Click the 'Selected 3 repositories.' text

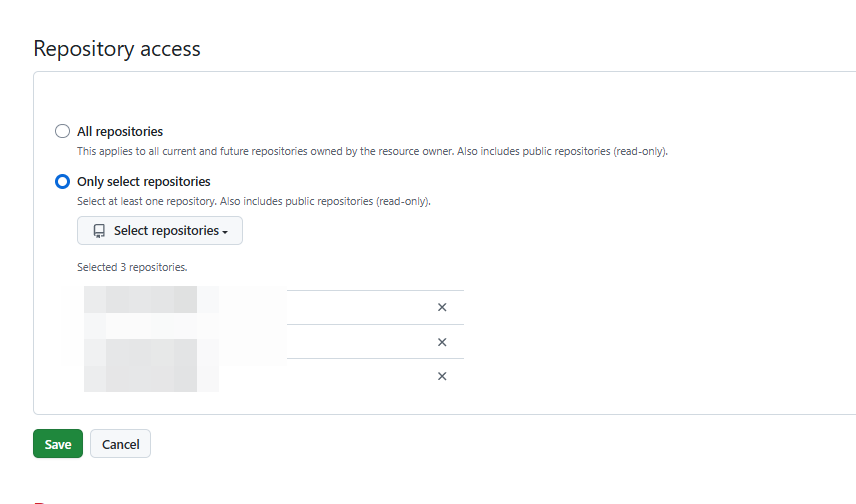tap(132, 268)
